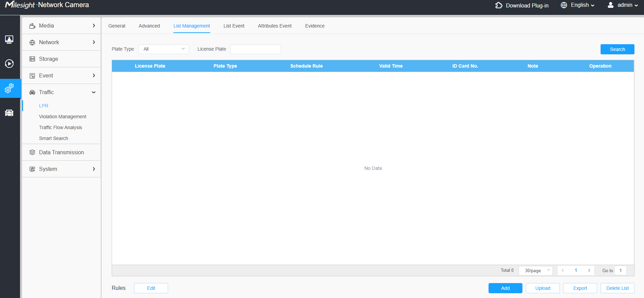Screen dimensions: 644x298
Task: Click the Network globe icon
Action: [x=32, y=42]
